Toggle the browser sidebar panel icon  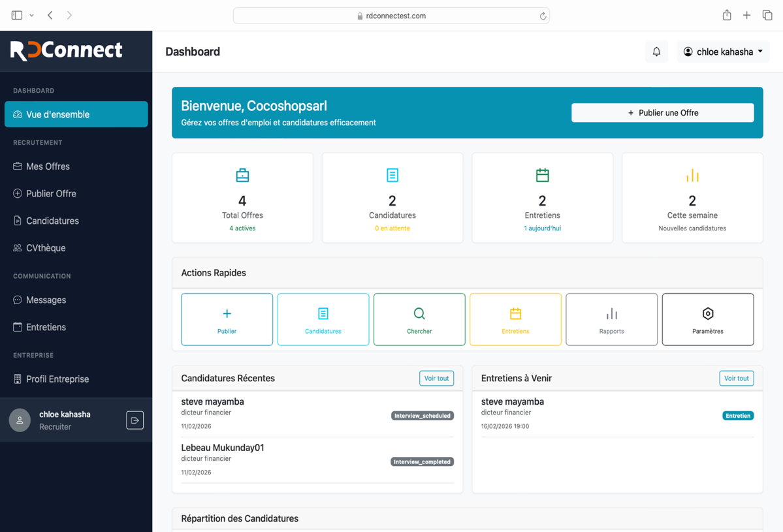[x=17, y=15]
